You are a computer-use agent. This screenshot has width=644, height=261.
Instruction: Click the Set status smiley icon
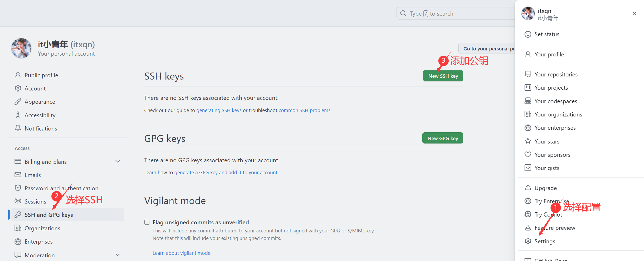(528, 34)
